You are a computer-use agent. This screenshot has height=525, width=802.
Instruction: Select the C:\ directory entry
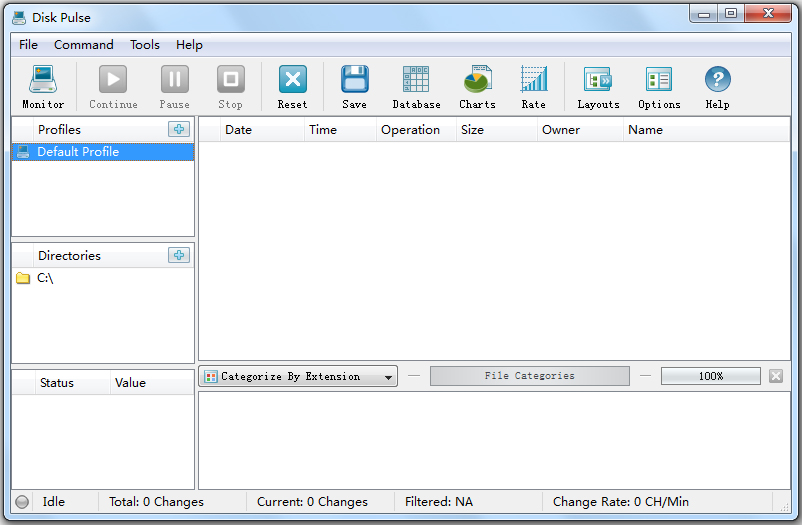(103, 278)
